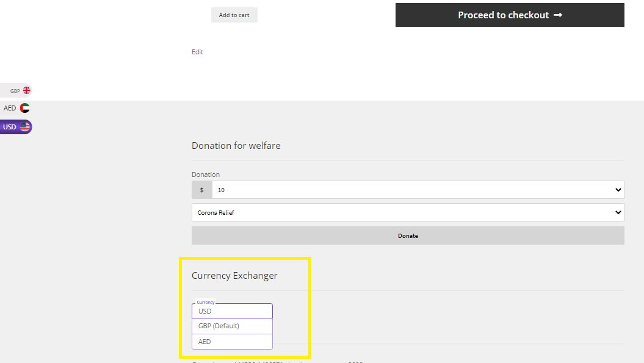Open the Edit link
Screen dimensions: 644x363
coord(197,52)
